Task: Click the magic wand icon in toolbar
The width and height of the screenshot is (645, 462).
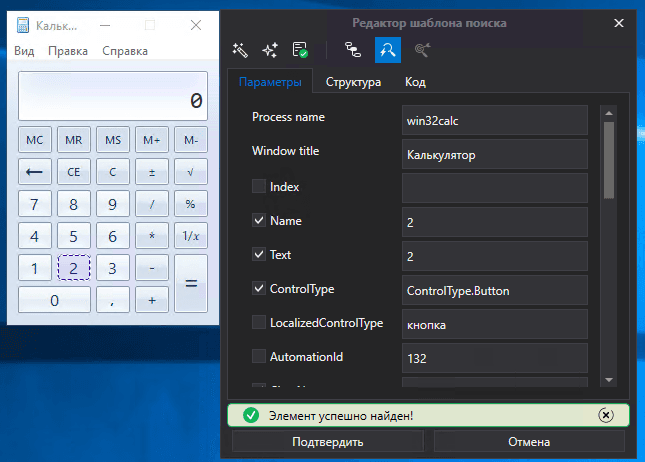Action: [x=240, y=49]
